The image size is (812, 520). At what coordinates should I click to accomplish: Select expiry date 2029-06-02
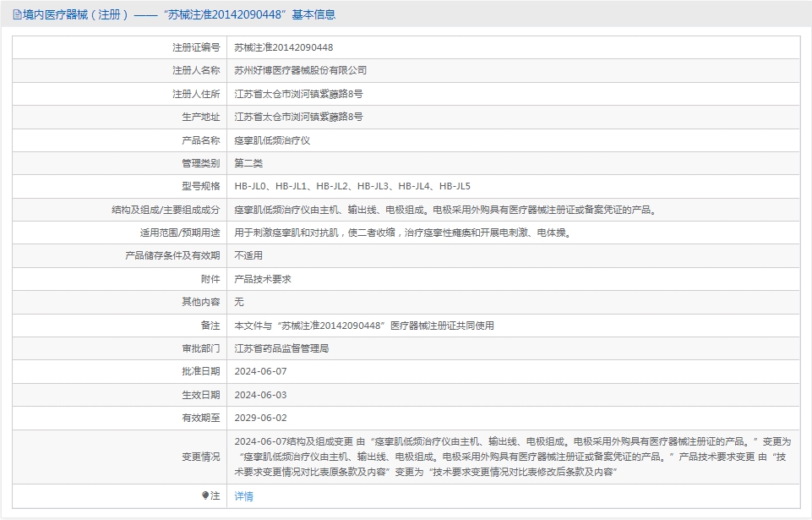pos(260,418)
